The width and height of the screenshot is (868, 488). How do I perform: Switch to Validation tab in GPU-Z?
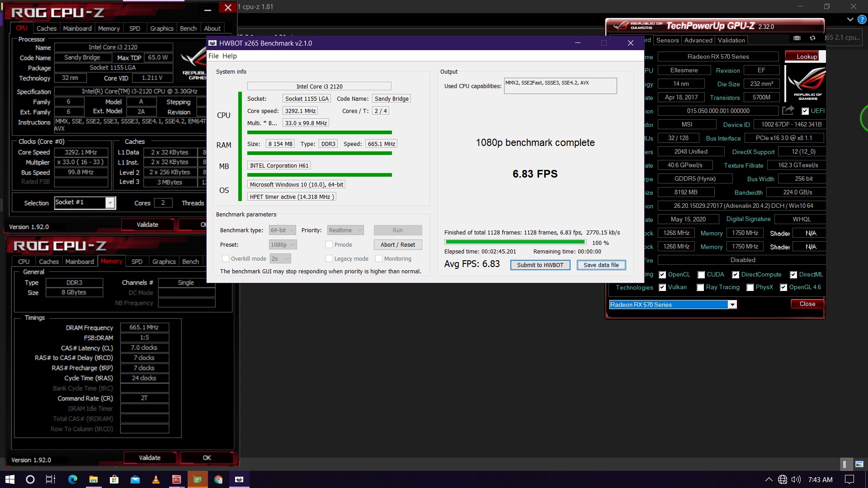(731, 40)
